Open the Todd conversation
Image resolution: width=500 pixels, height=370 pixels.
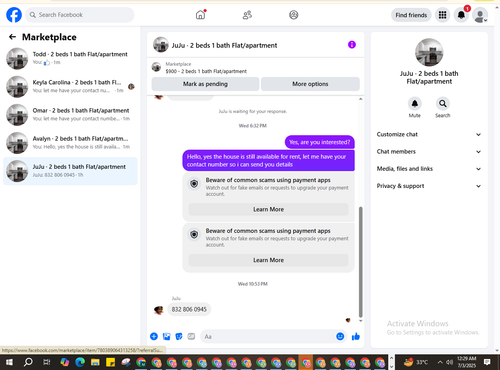(x=70, y=58)
